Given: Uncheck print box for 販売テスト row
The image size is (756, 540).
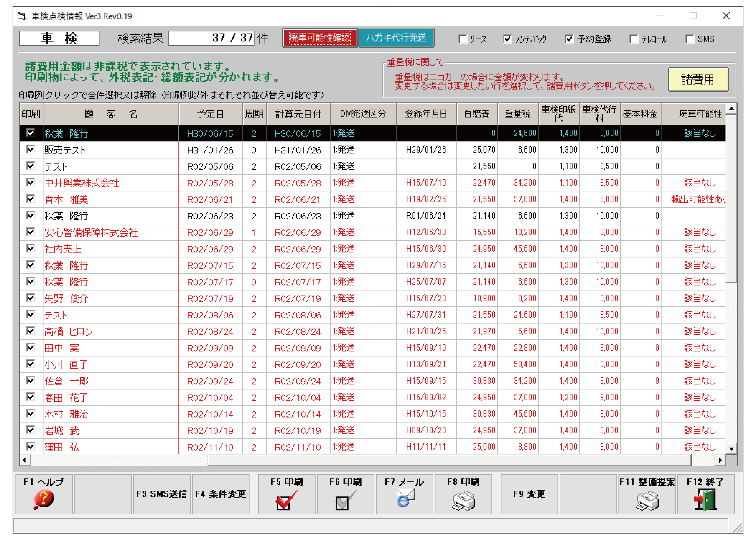Looking at the screenshot, I should 31,149.
